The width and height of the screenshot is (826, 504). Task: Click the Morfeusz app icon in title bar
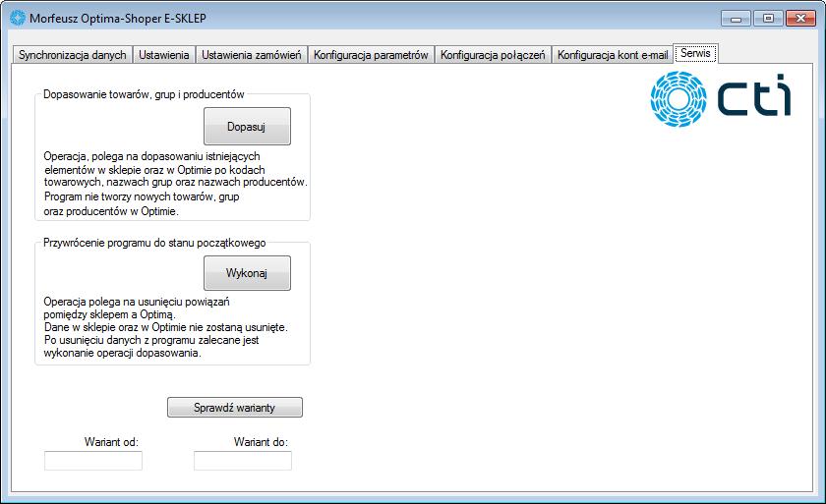coord(18,18)
